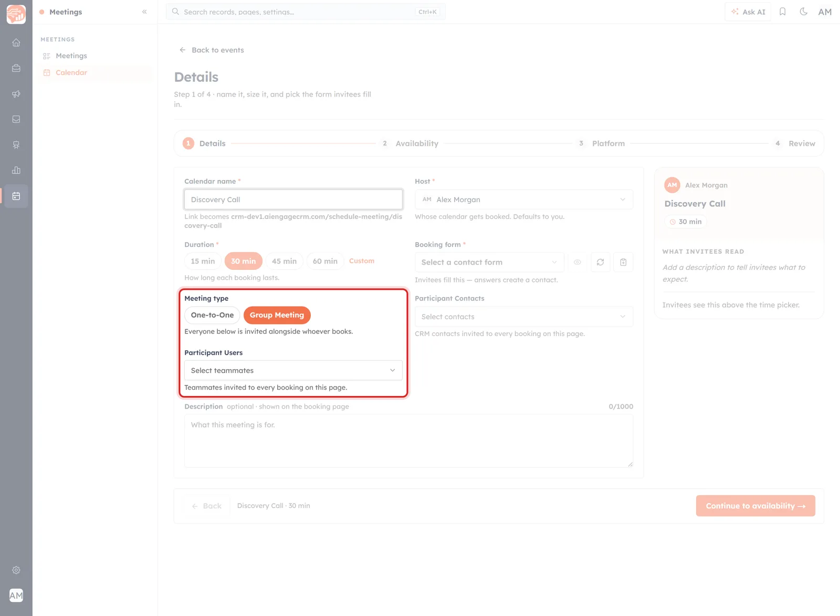Image resolution: width=840 pixels, height=616 pixels.
Task: Go to the Platform step
Action: [602, 143]
